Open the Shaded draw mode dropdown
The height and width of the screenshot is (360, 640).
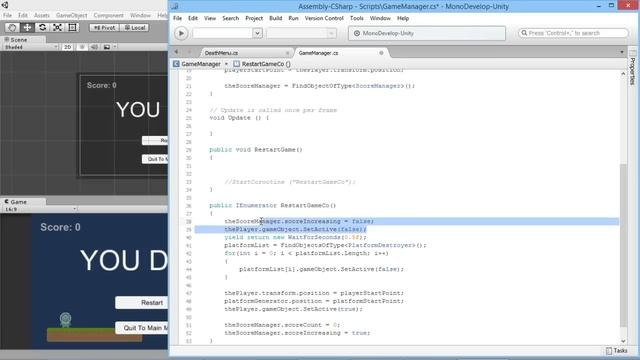tap(31, 47)
